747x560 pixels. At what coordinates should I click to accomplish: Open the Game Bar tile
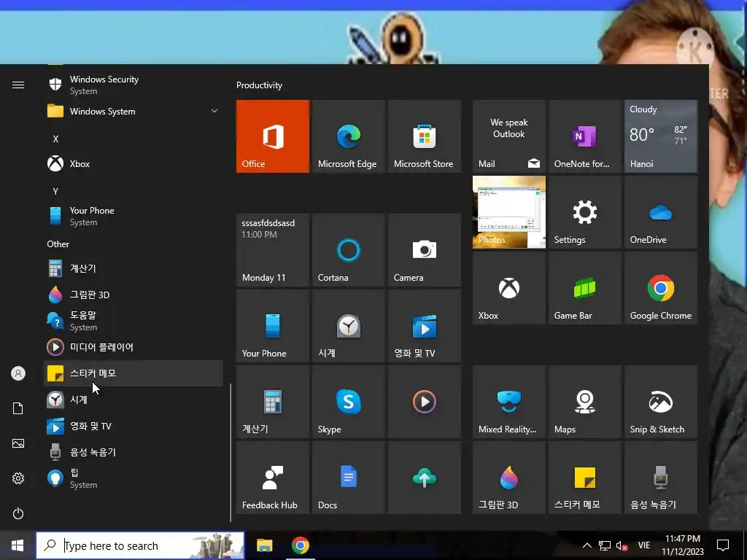coord(584,288)
